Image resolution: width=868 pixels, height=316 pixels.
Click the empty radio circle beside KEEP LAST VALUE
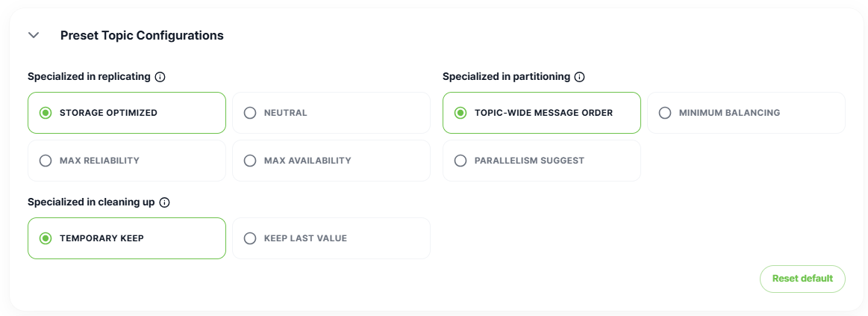click(250, 238)
